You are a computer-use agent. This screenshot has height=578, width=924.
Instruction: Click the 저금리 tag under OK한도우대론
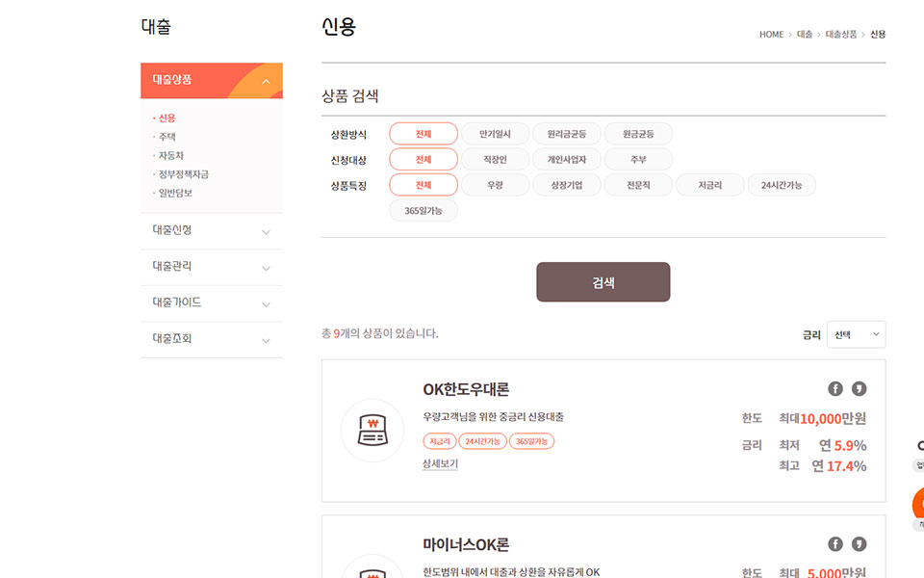(x=440, y=441)
